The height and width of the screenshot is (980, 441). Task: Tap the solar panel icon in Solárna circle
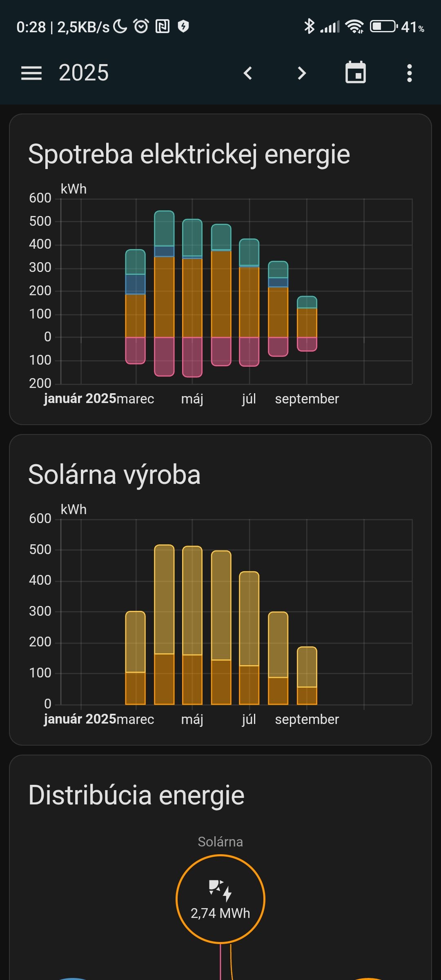(220, 890)
